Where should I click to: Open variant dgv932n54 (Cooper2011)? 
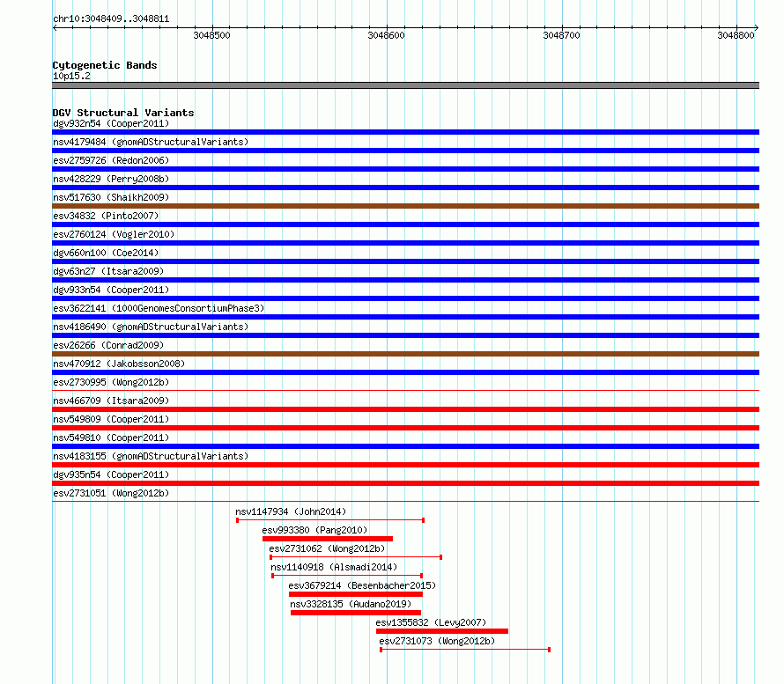click(111, 123)
